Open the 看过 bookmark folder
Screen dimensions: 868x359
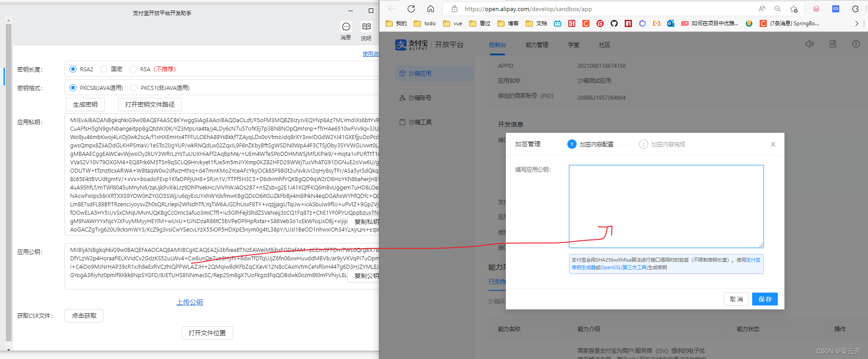[480, 23]
